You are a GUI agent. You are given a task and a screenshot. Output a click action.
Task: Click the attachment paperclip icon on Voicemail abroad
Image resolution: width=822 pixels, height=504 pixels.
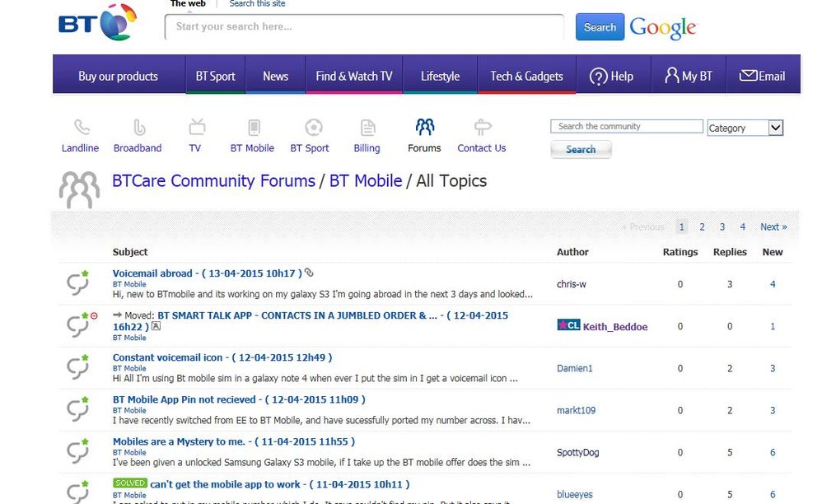coord(310,273)
